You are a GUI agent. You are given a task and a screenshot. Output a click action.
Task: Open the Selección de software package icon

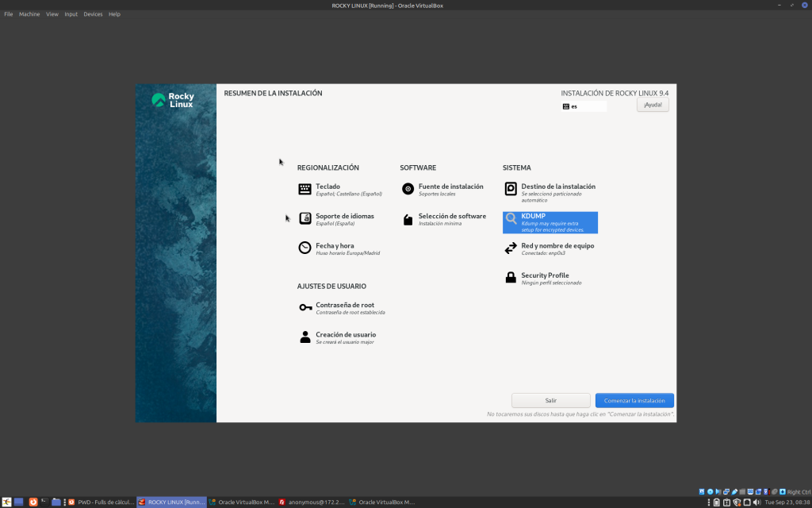408,219
